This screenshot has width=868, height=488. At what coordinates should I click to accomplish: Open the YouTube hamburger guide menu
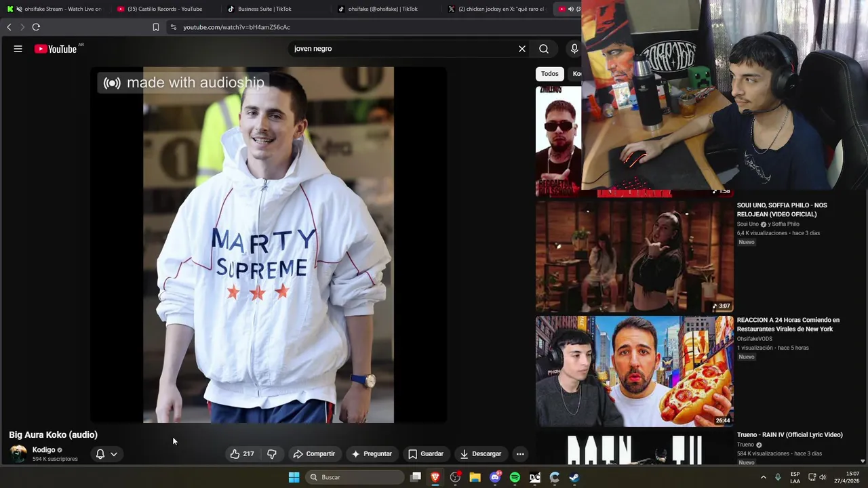[18, 49]
